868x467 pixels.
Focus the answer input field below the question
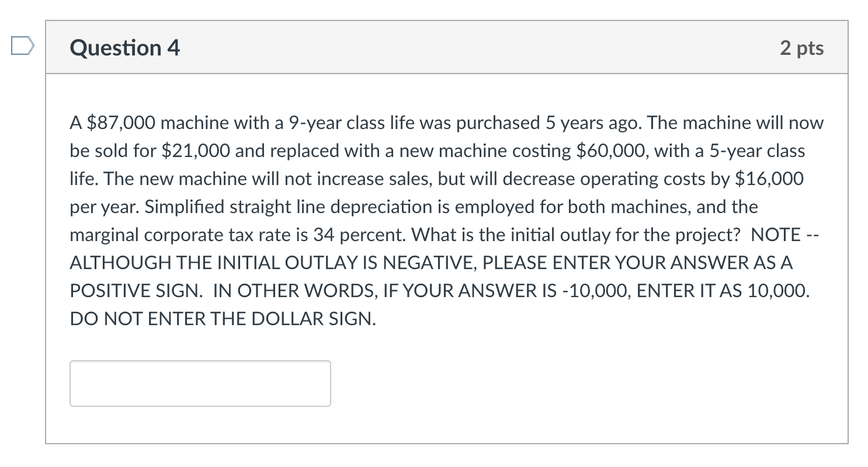(200, 383)
